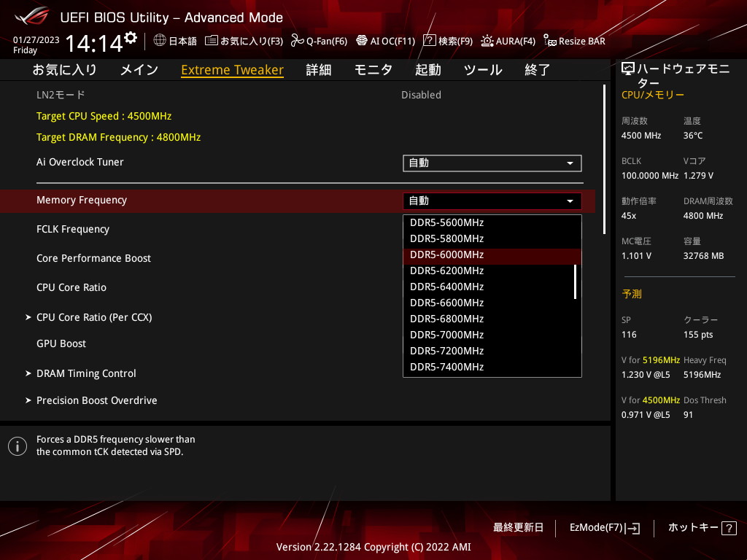This screenshot has height=560, width=747.
Task: Open the 詳細 tab
Action: tap(319, 70)
